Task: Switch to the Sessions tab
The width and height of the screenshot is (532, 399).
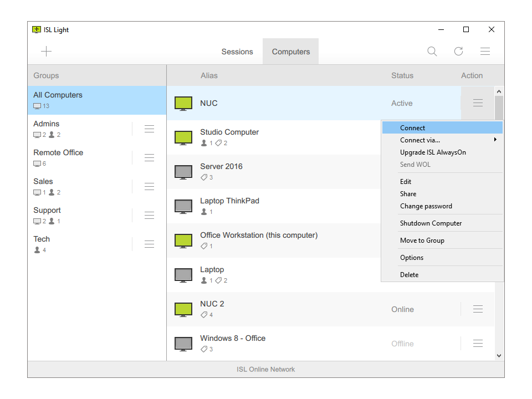Action: pos(237,51)
